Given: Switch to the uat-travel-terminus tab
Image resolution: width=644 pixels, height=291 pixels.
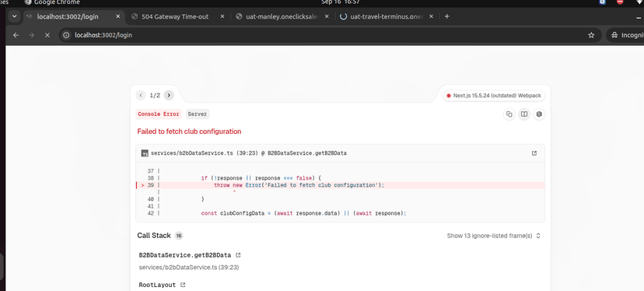Looking at the screenshot, I should point(386,16).
